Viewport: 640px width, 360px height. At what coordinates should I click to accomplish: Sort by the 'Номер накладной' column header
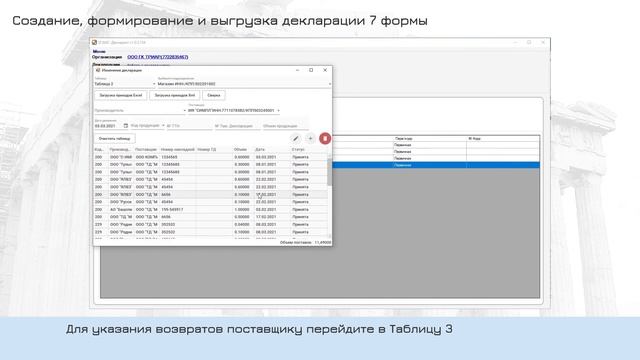click(x=178, y=149)
